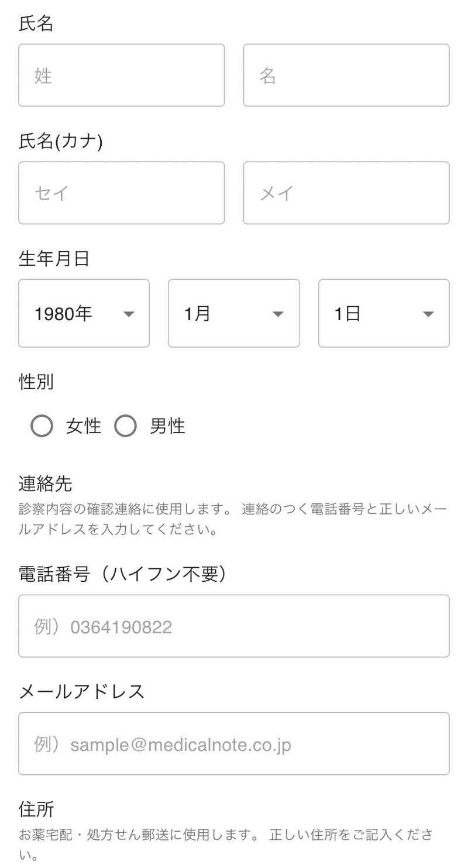
Task: Click the 女性 label text
Action: (84, 426)
